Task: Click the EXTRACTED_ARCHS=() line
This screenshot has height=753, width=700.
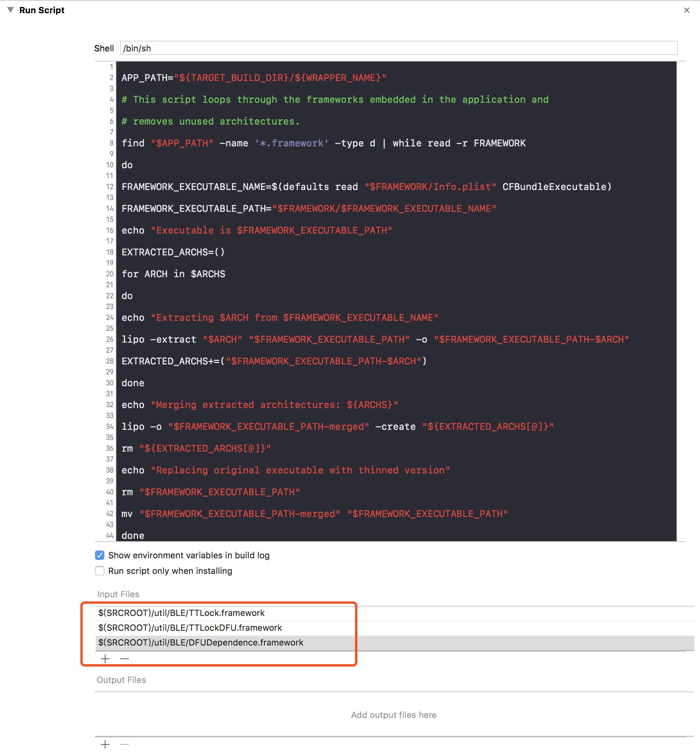Action: click(173, 252)
